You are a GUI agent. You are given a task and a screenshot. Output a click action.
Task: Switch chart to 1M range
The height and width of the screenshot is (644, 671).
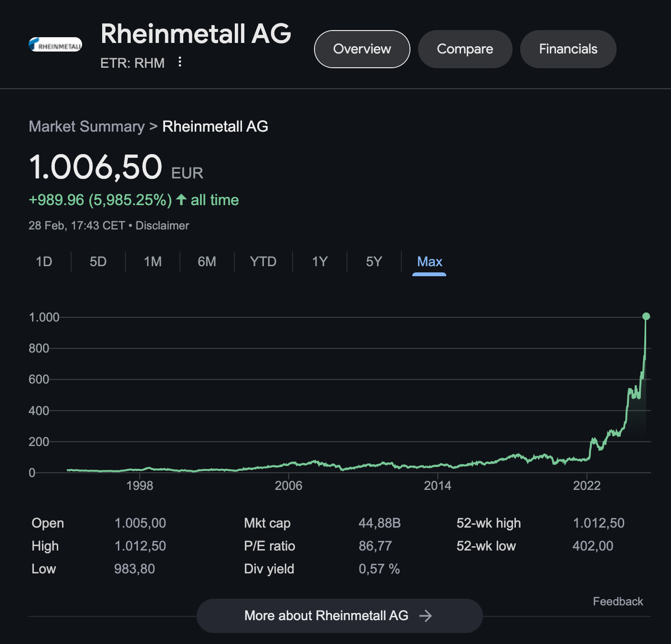tap(153, 261)
